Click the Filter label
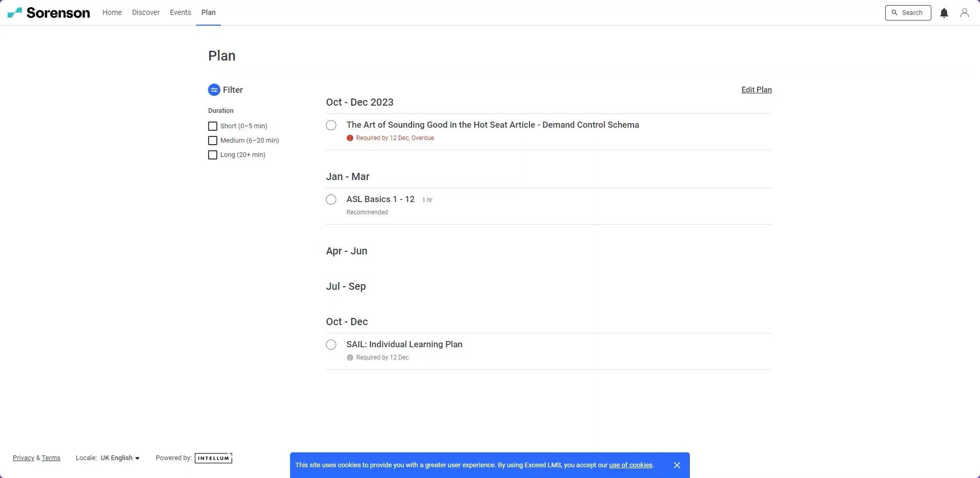The width and height of the screenshot is (980, 478). [x=233, y=90]
